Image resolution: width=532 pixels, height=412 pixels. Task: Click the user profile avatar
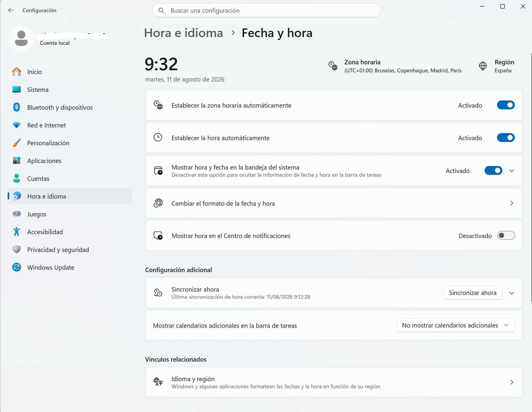point(21,39)
